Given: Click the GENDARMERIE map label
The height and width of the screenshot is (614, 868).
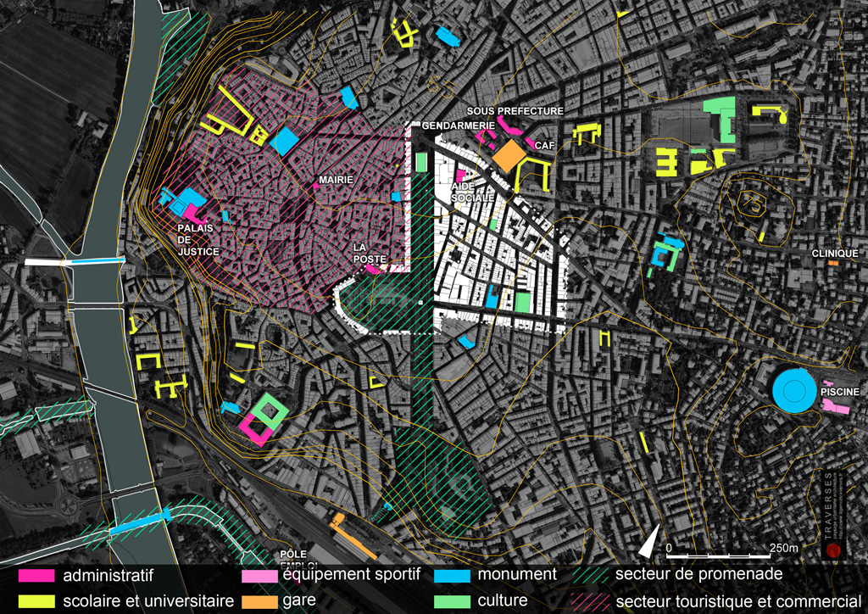Looking at the screenshot, I should pyautogui.click(x=459, y=126).
